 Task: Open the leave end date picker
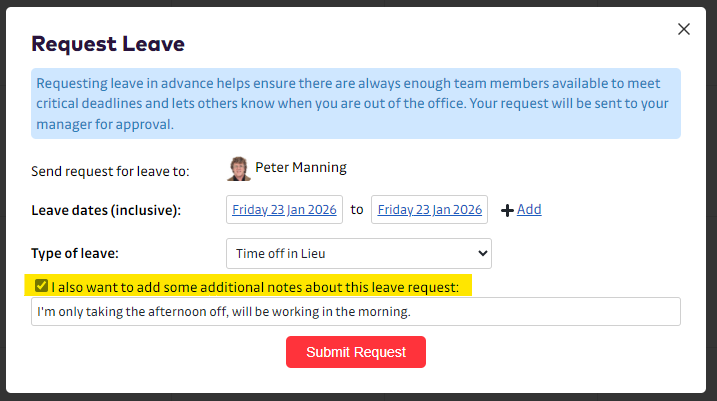(x=430, y=210)
